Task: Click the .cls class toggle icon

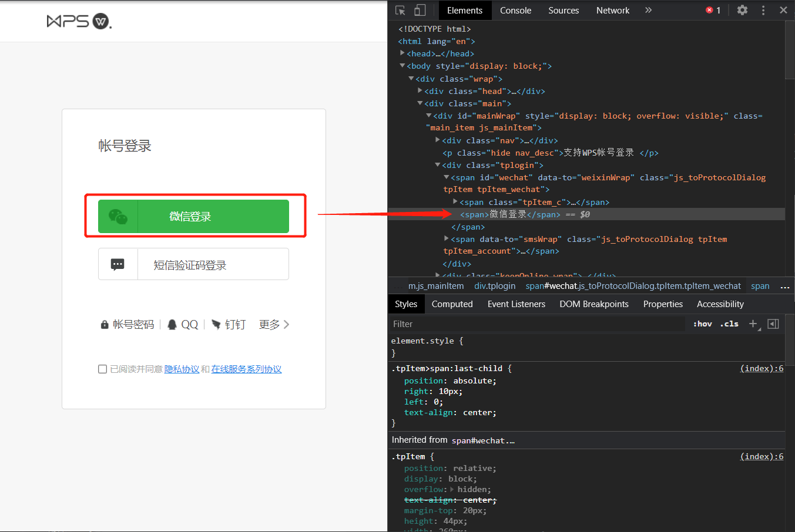Action: pos(729,324)
